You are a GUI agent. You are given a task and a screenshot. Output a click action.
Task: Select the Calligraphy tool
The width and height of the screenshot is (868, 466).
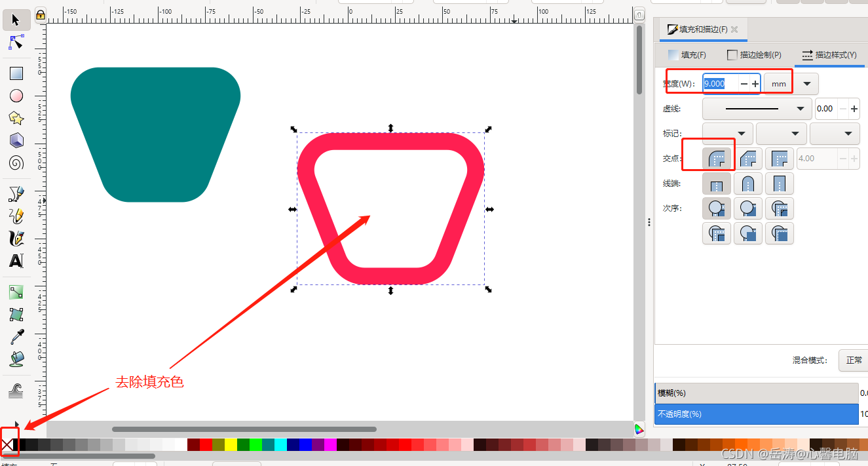click(x=16, y=238)
